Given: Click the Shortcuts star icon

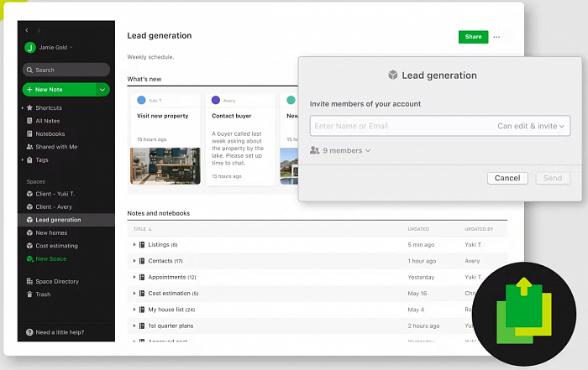Looking at the screenshot, I should [29, 108].
